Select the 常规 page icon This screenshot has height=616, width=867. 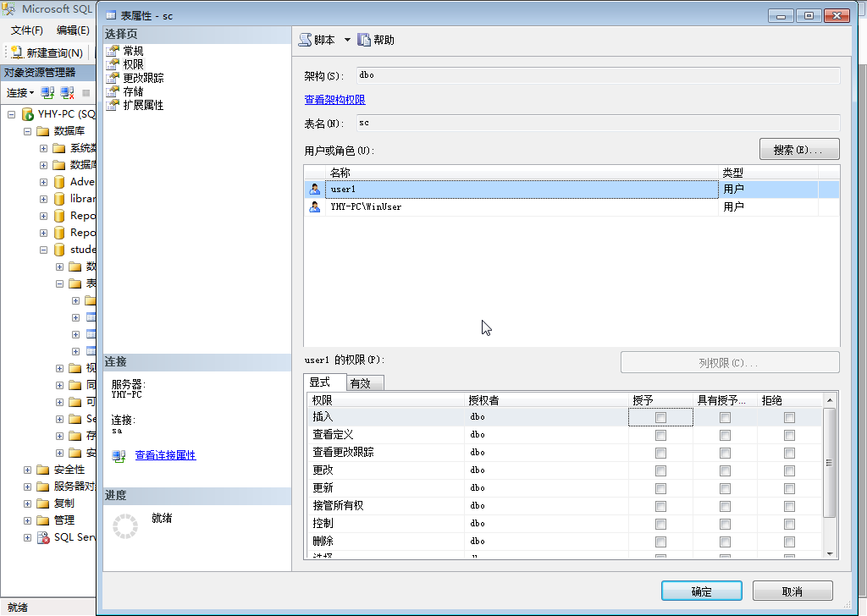pos(113,51)
